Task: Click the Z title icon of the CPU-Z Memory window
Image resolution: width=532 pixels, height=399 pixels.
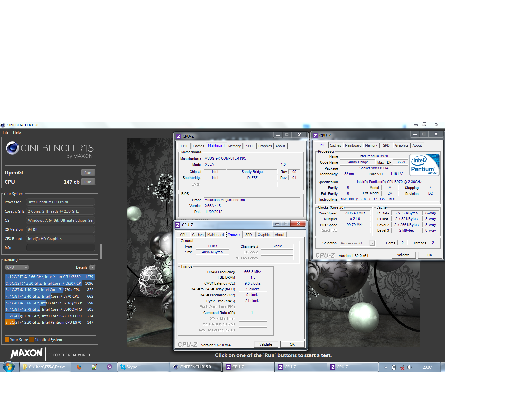Action: [x=178, y=225]
